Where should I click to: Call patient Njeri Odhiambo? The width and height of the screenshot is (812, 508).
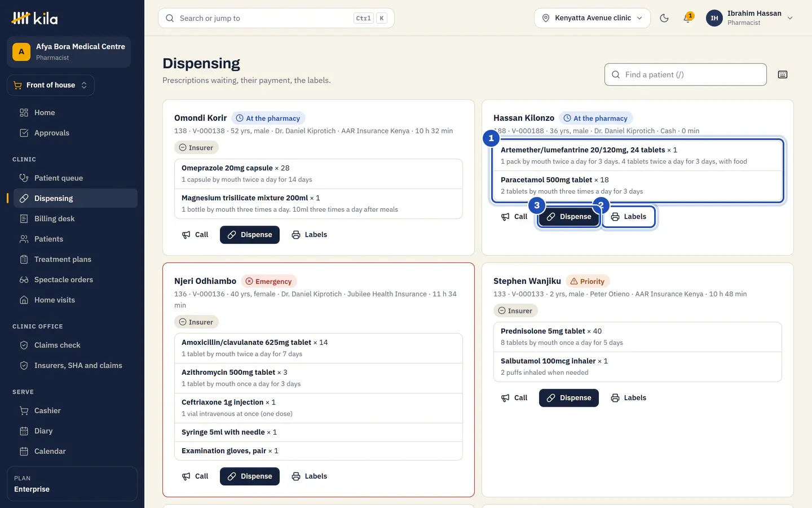[195, 476]
